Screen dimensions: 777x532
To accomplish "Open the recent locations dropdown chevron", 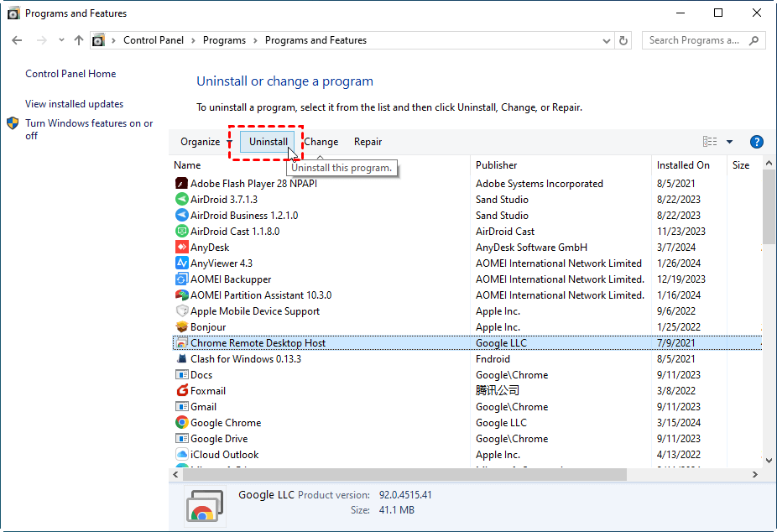I will (61, 40).
